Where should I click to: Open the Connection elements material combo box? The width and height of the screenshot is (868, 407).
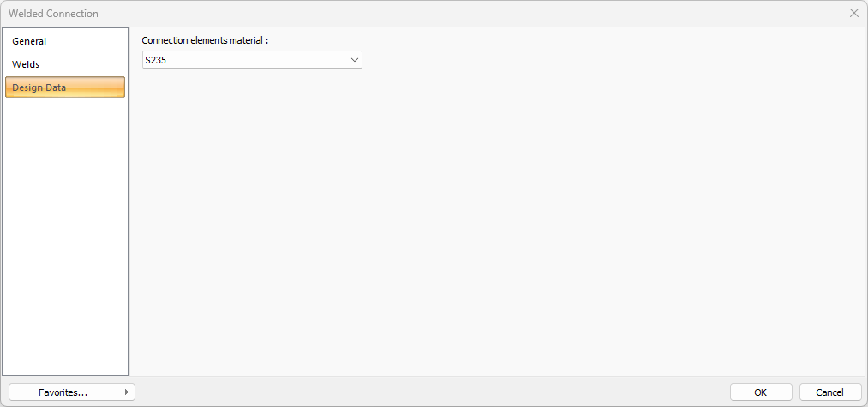tap(252, 60)
